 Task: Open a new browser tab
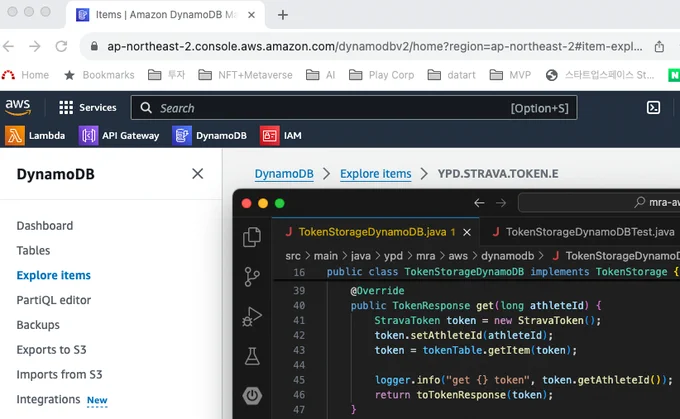283,15
